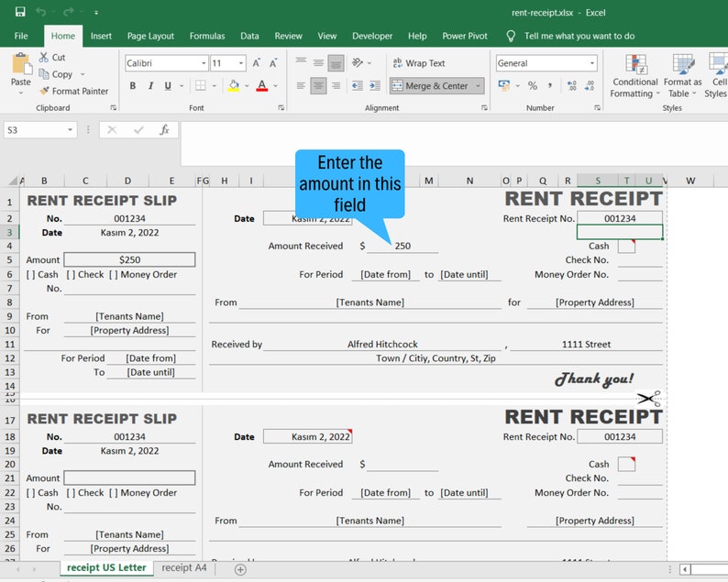Image resolution: width=728 pixels, height=582 pixels.
Task: Open the Clipboard dialog launcher
Action: (114, 107)
